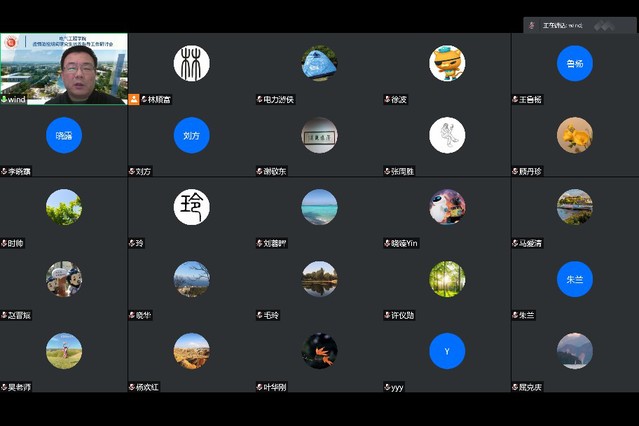The image size is (639, 426).
Task: Click the muted mic icon next to 徐波
Action: tap(387, 100)
